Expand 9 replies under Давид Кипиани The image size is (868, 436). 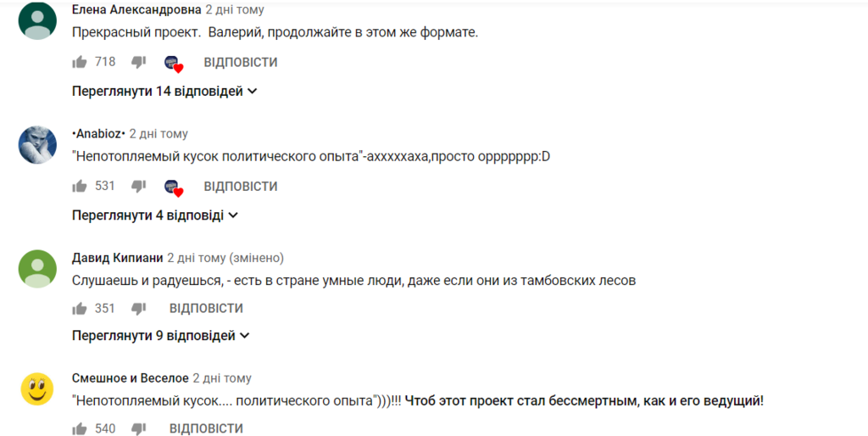pyautogui.click(x=161, y=336)
